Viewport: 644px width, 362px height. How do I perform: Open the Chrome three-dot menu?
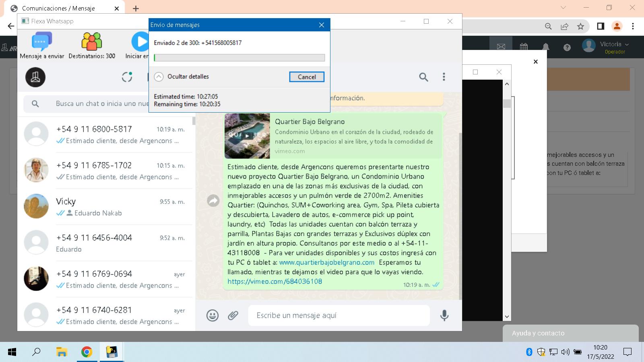pyautogui.click(x=633, y=26)
